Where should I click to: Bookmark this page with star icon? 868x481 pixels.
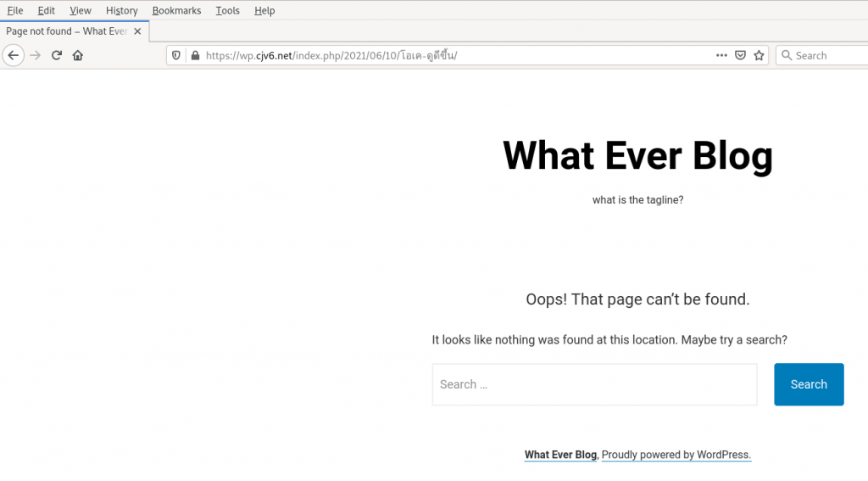point(759,55)
